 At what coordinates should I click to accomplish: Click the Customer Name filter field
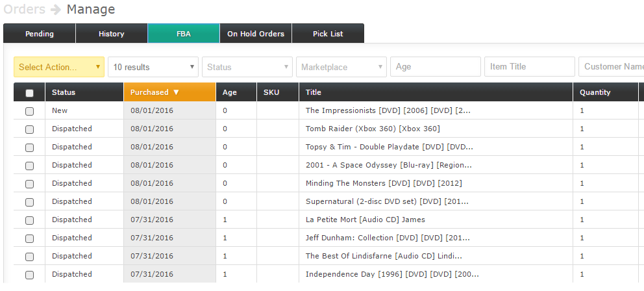(612, 67)
